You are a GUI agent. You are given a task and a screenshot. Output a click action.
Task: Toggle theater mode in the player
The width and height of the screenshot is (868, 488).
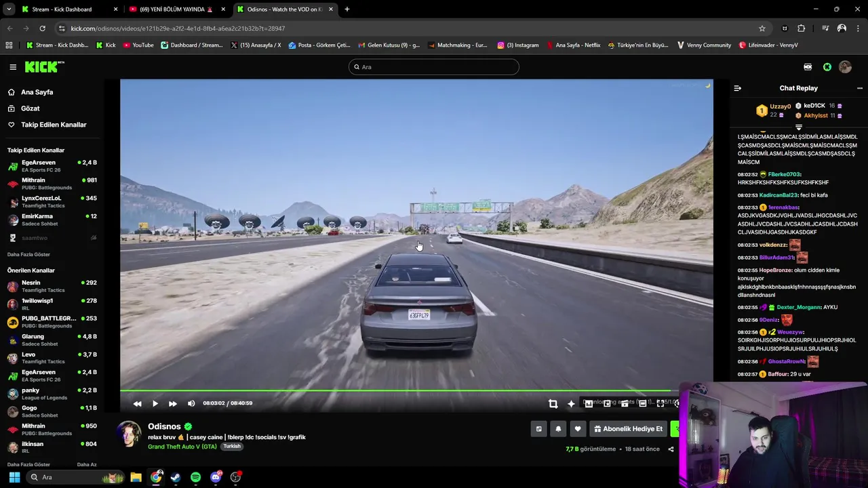tap(642, 403)
